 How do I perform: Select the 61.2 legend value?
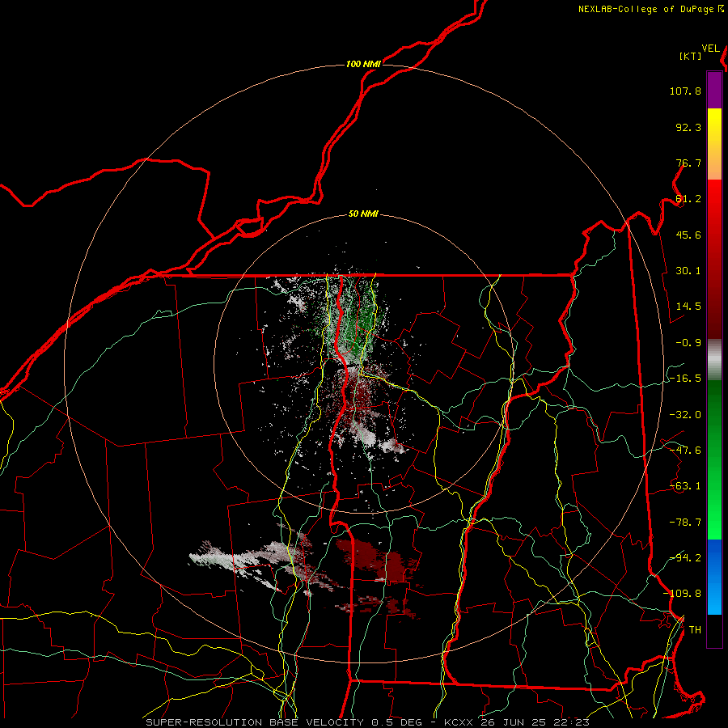[x=688, y=199]
